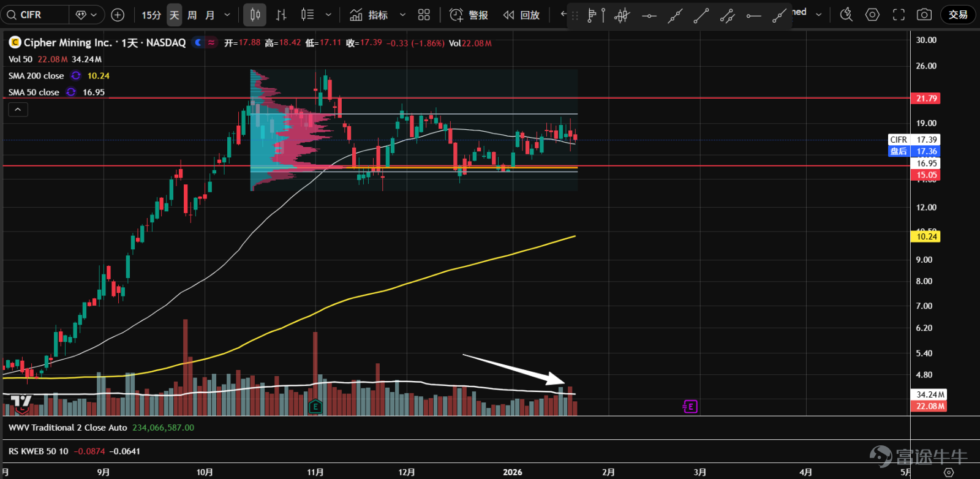Click the 34.24M volume average label

coord(929,394)
